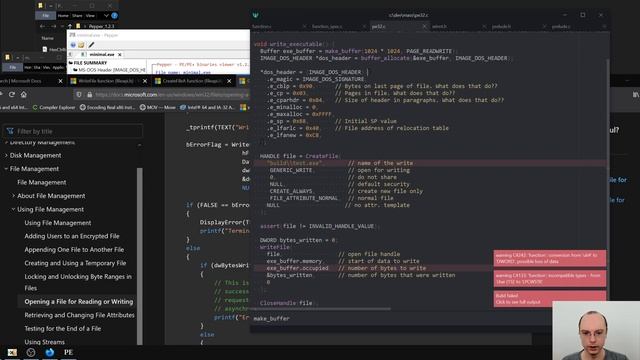Open File Management child page link

[x=42, y=182]
